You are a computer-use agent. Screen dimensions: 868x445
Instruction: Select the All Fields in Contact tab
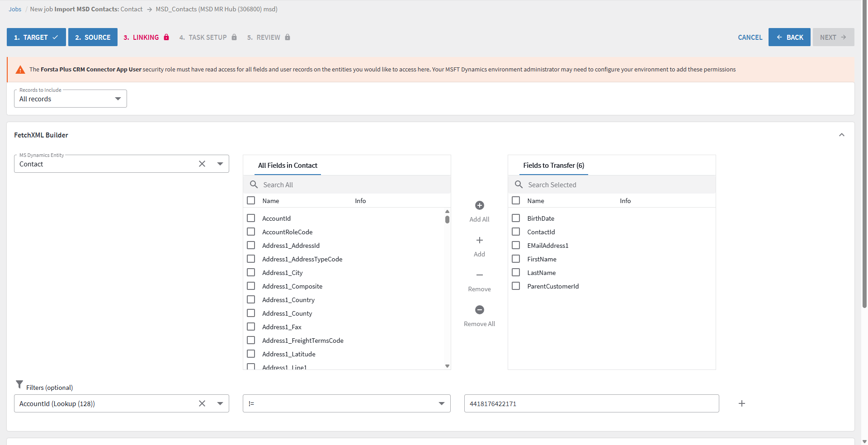coord(288,166)
